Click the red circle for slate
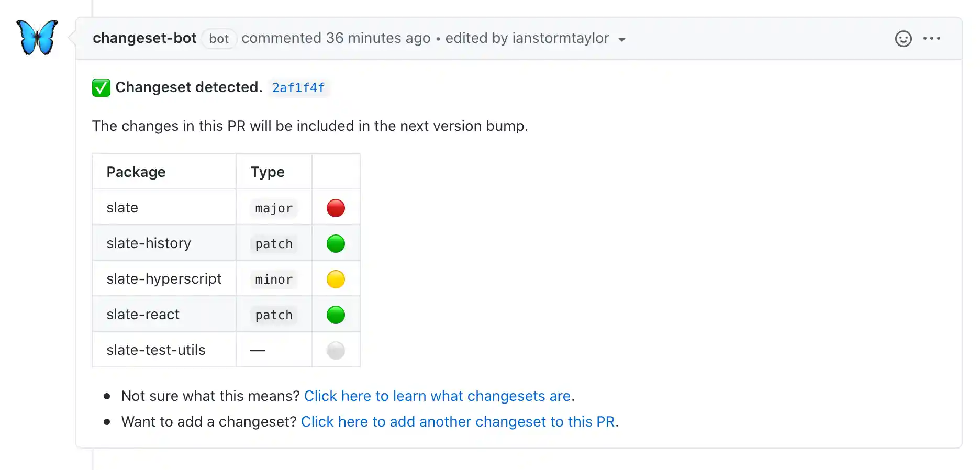This screenshot has height=470, width=980. click(336, 208)
